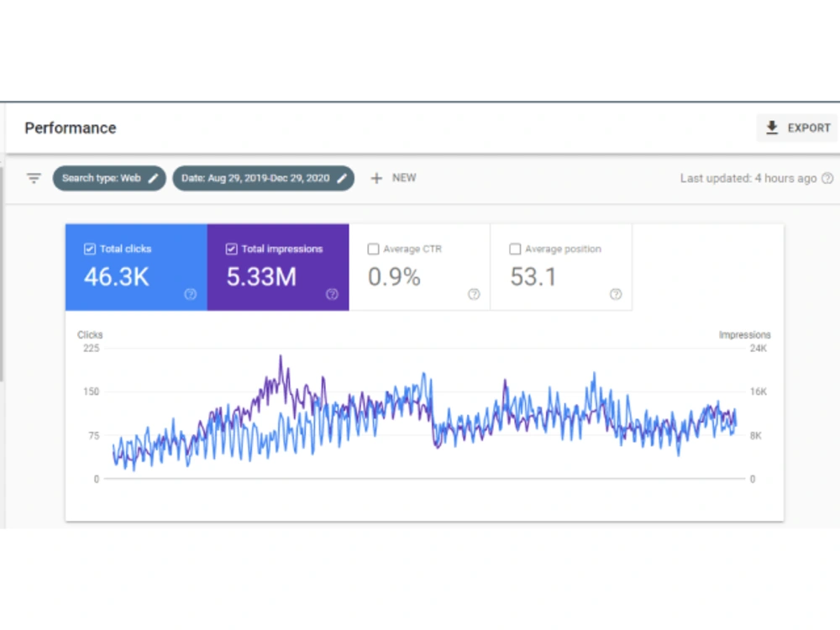The width and height of the screenshot is (840, 630).
Task: Click the 225 clicks axis tick
Action: pos(91,349)
